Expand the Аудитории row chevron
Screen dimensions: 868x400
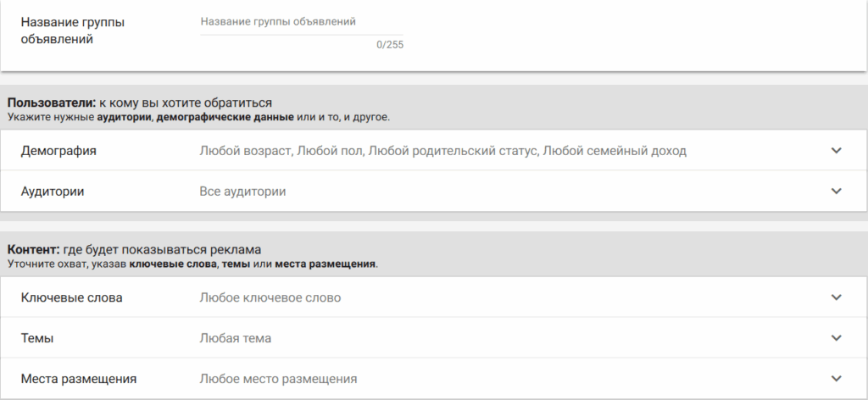coord(837,192)
